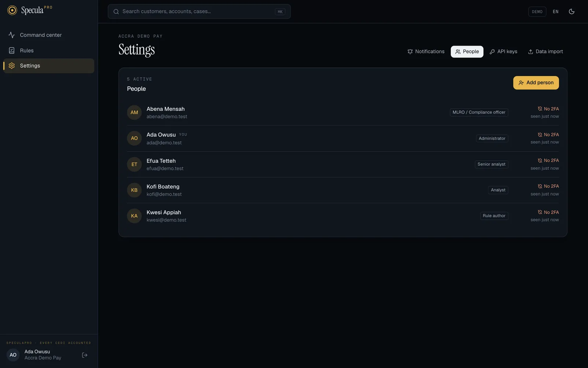This screenshot has width=588, height=368.
Task: Click kwesi@demo.test email
Action: coord(166,220)
